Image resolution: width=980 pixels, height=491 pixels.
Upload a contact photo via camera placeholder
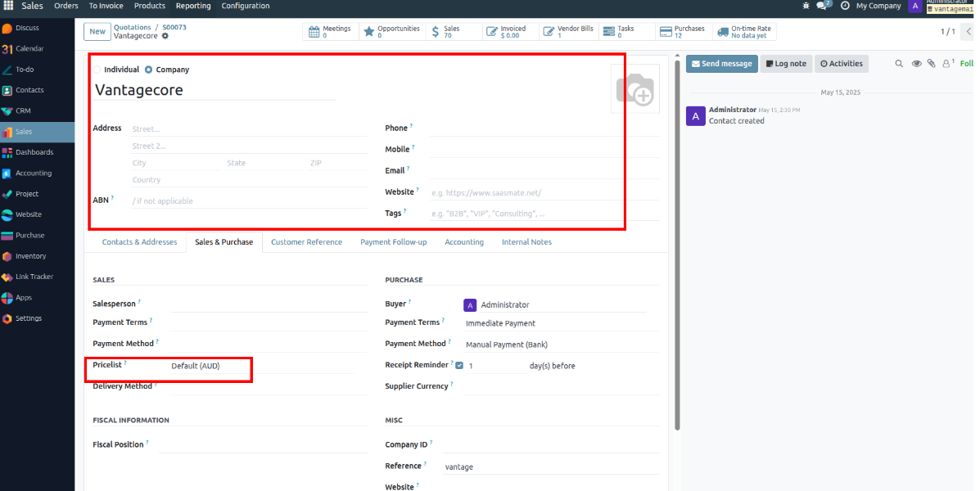(x=635, y=88)
